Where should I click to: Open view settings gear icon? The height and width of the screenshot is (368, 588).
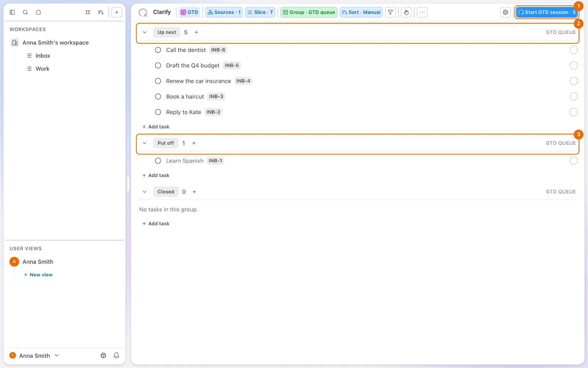click(x=506, y=12)
